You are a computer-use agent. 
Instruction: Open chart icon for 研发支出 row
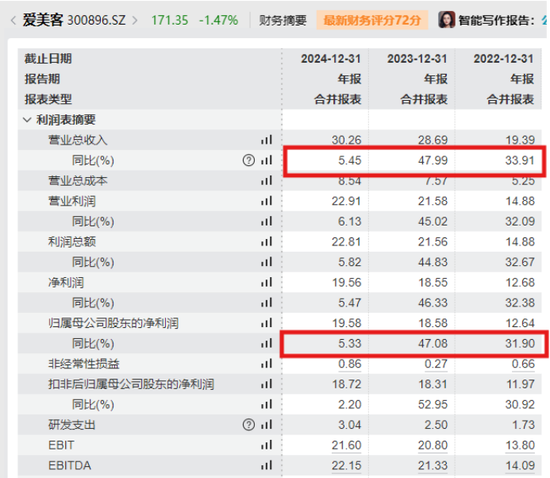[x=266, y=425]
